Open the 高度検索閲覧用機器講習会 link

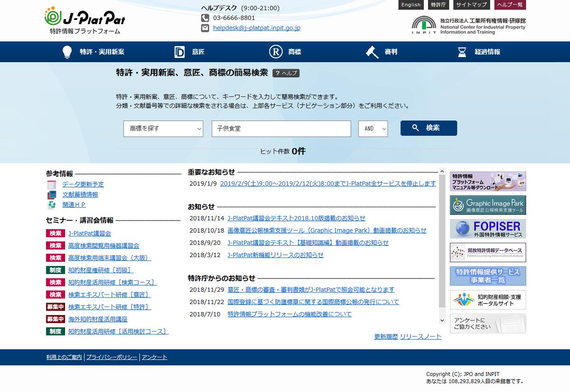pos(104,246)
